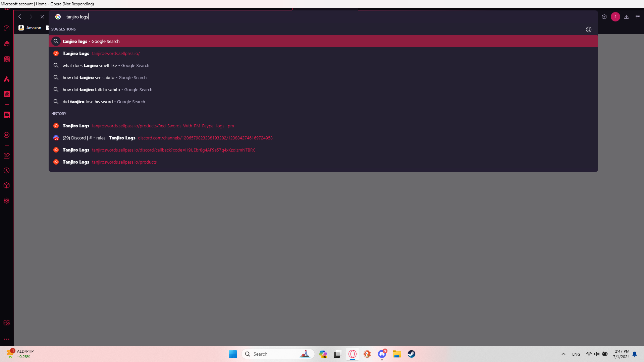This screenshot has width=644, height=362.
Task: Show hidden system tray icons
Action: [x=563, y=354]
